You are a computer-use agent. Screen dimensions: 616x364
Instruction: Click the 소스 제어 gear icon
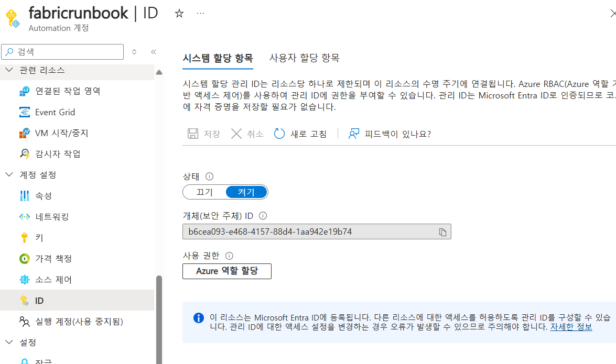coord(24,280)
